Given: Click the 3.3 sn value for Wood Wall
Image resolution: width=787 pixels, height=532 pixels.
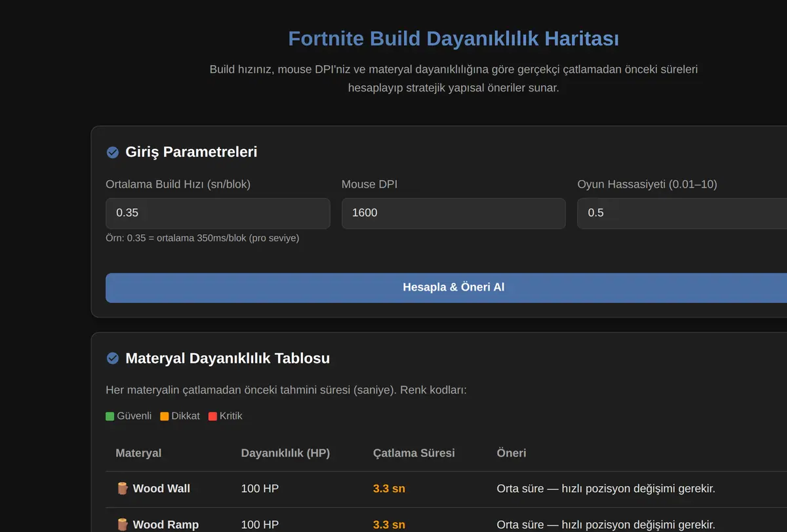Looking at the screenshot, I should pyautogui.click(x=389, y=488).
